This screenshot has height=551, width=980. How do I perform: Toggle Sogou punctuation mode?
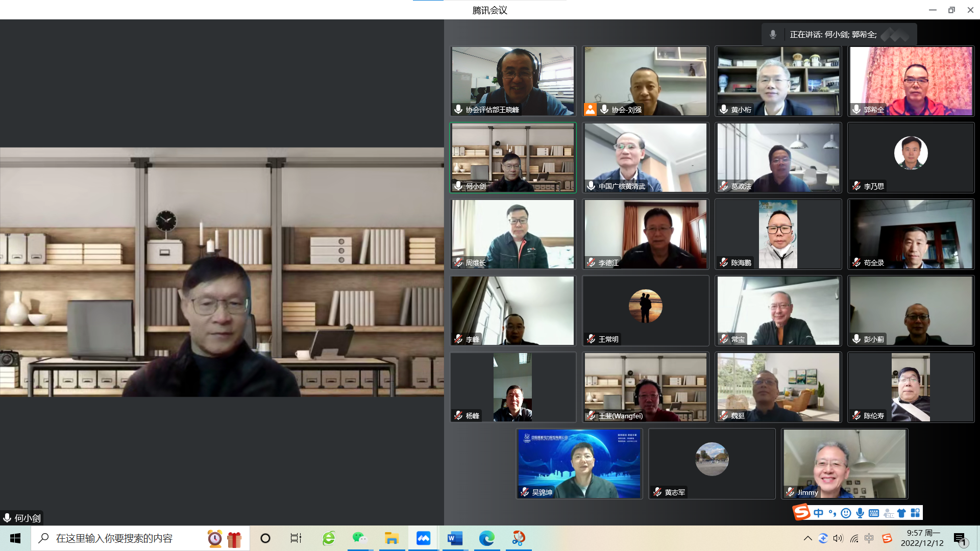(x=832, y=513)
